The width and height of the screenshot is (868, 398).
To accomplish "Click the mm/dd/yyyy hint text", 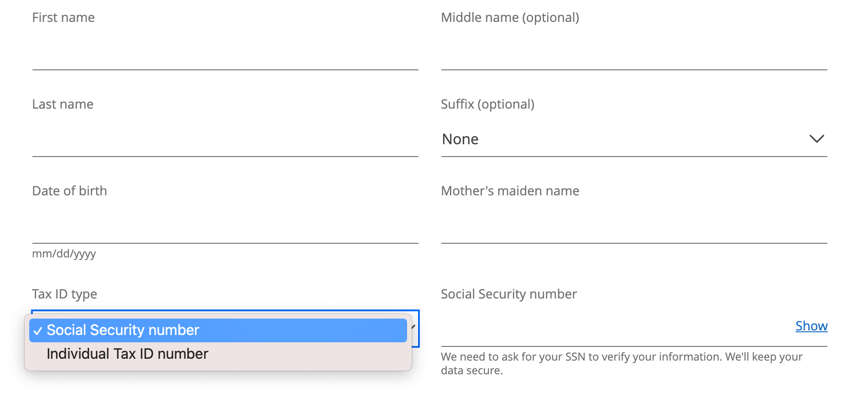I will (64, 253).
